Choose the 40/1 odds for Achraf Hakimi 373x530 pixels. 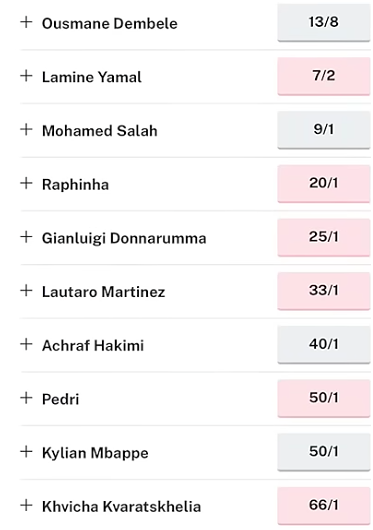pyautogui.click(x=324, y=345)
